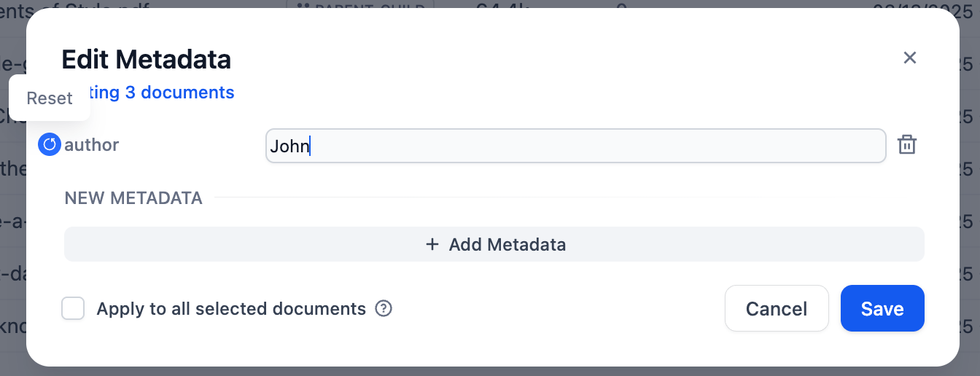
Task: Click the reset icon beside author
Action: (x=50, y=145)
